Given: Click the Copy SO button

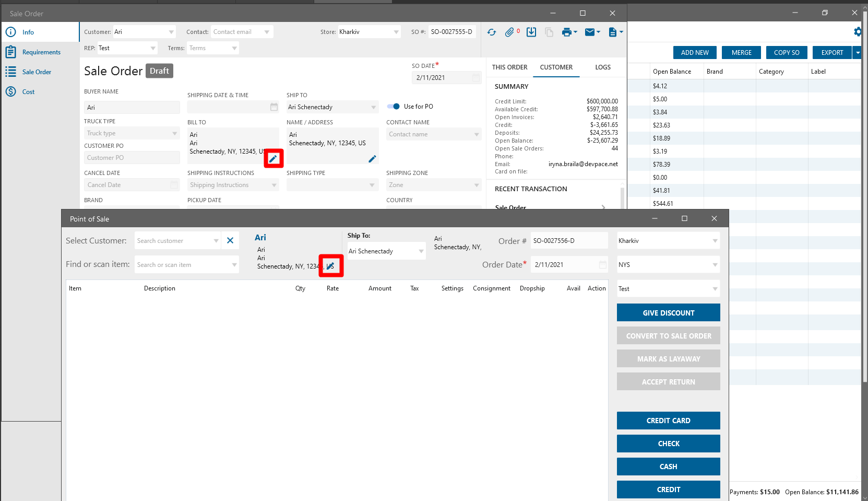Looking at the screenshot, I should [787, 53].
